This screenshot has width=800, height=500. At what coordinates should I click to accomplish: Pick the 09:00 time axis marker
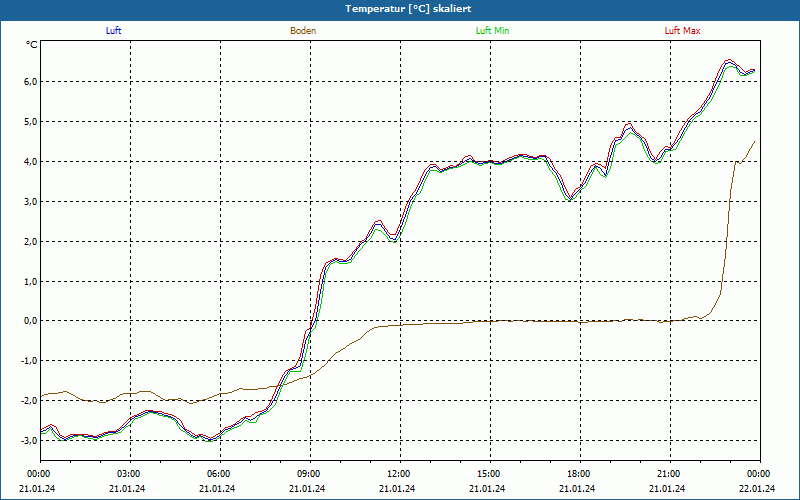pyautogui.click(x=309, y=474)
